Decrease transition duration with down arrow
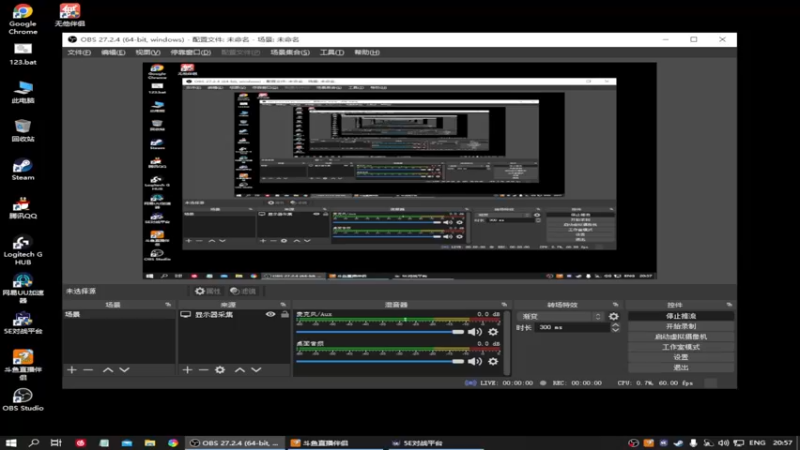 pyautogui.click(x=616, y=330)
